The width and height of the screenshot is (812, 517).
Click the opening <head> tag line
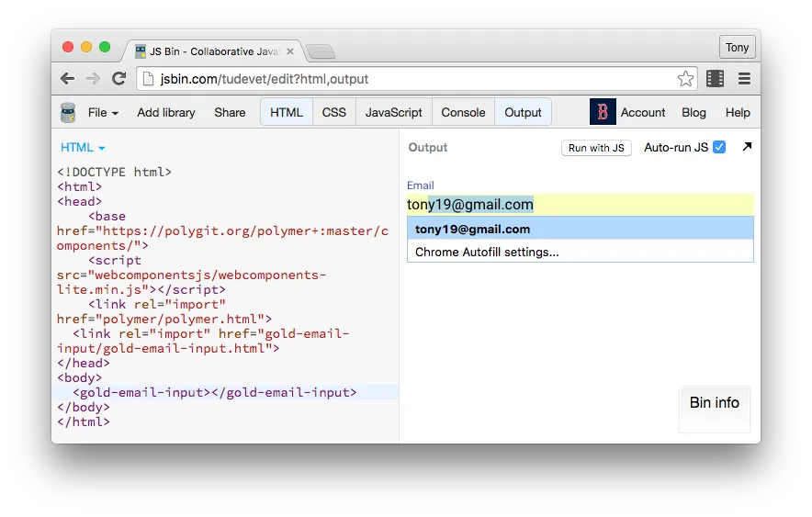(x=79, y=201)
